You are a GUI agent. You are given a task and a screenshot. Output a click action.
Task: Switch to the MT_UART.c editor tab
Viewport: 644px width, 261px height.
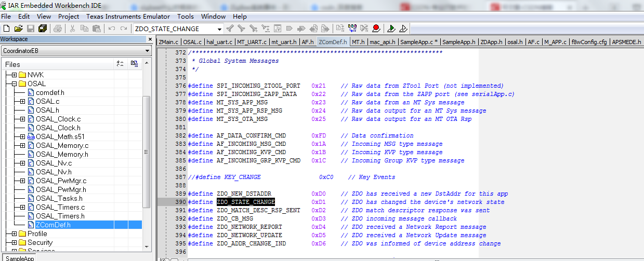[x=252, y=42]
